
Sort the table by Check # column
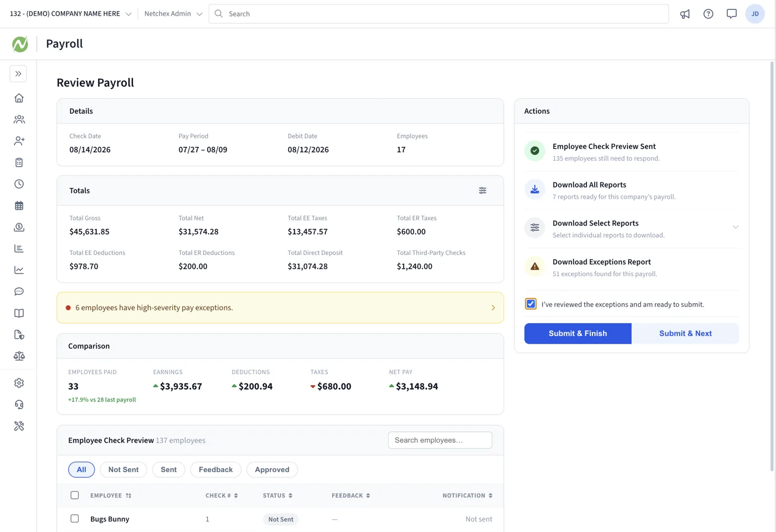pyautogui.click(x=222, y=495)
